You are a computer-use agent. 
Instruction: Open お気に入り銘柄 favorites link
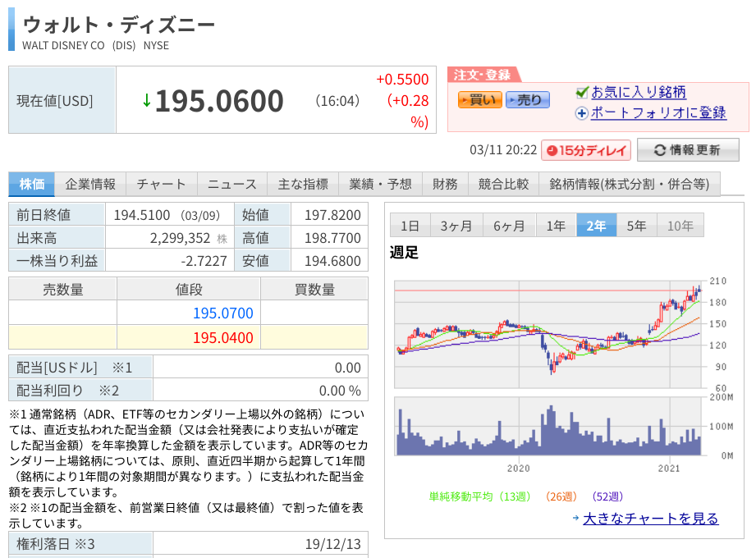click(x=639, y=92)
